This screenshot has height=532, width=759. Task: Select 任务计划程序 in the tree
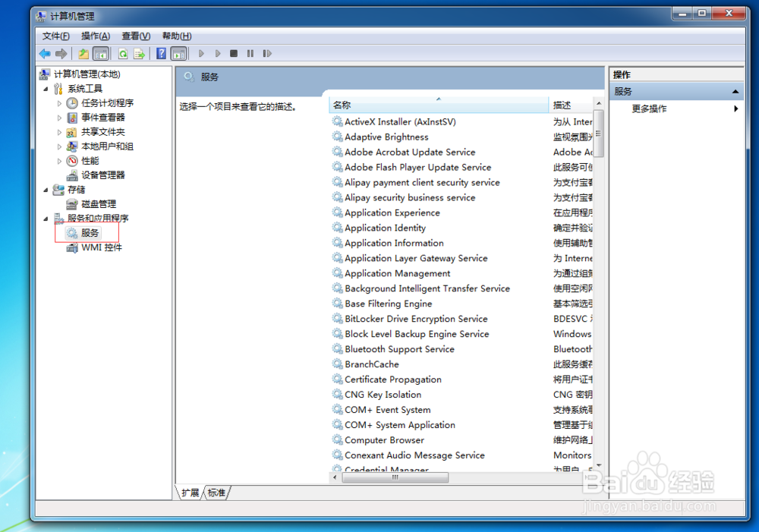point(108,103)
